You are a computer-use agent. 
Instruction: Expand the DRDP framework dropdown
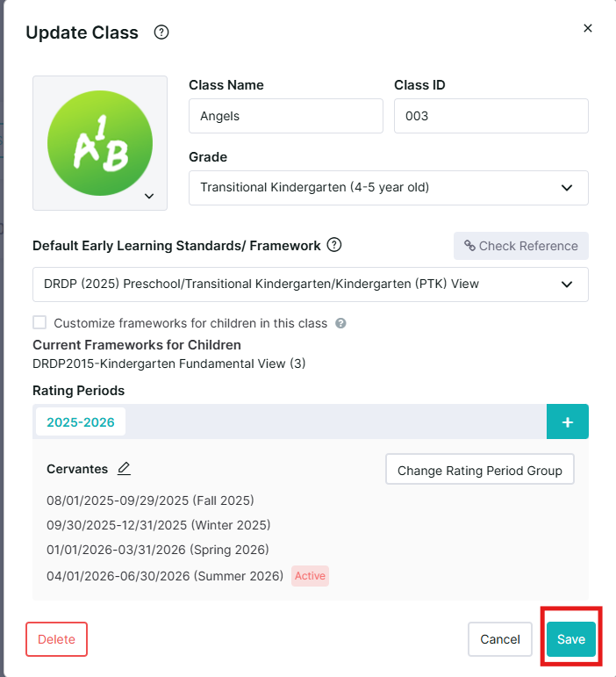(x=310, y=284)
